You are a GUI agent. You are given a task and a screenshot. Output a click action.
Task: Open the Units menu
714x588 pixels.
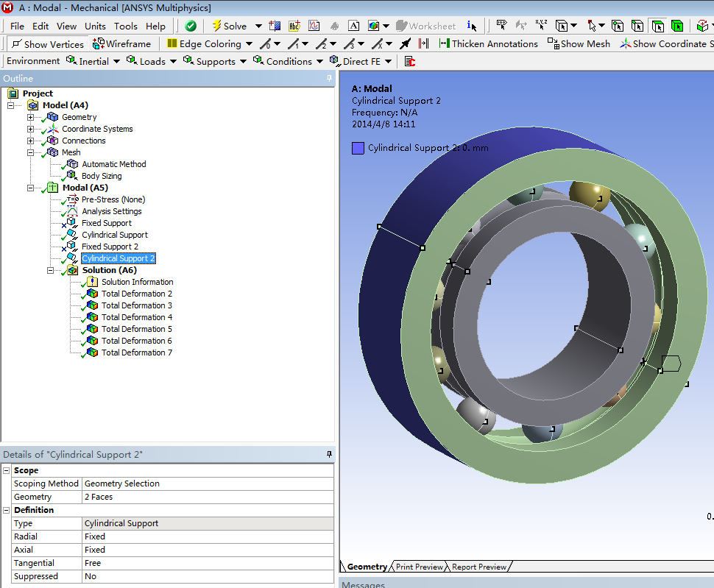pos(95,26)
